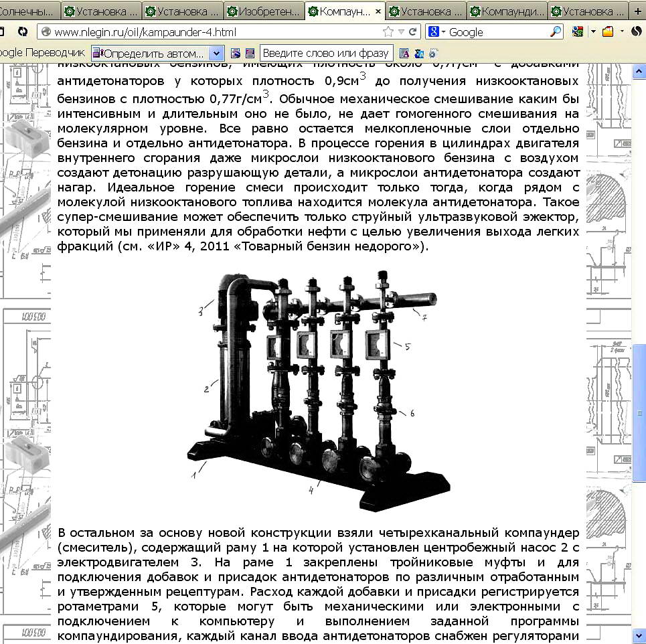Click the blue translate icon right of the phrase field
The height and width of the screenshot is (644, 646).
(419, 53)
